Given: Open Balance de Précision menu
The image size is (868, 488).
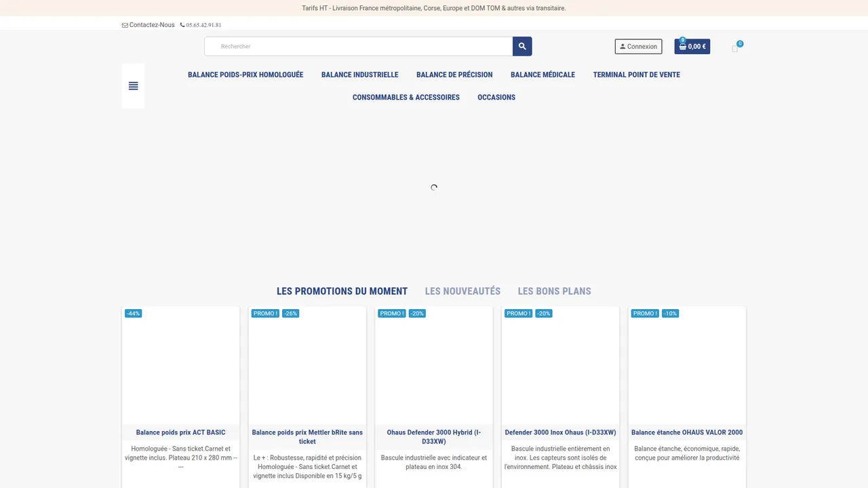Looking at the screenshot, I should coord(454,75).
